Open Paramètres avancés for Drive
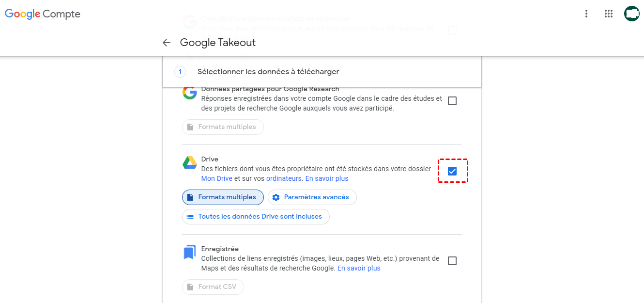Image resolution: width=644 pixels, height=303 pixels. tap(312, 197)
